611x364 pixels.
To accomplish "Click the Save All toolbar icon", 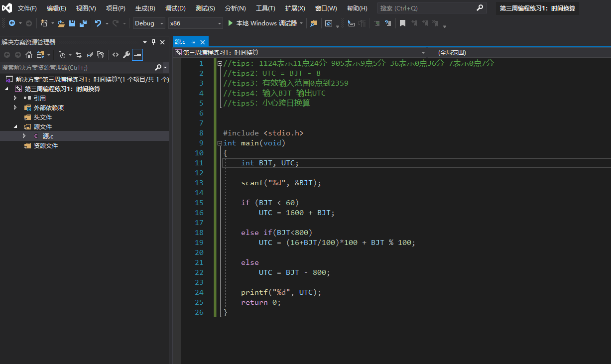I will [x=83, y=23].
